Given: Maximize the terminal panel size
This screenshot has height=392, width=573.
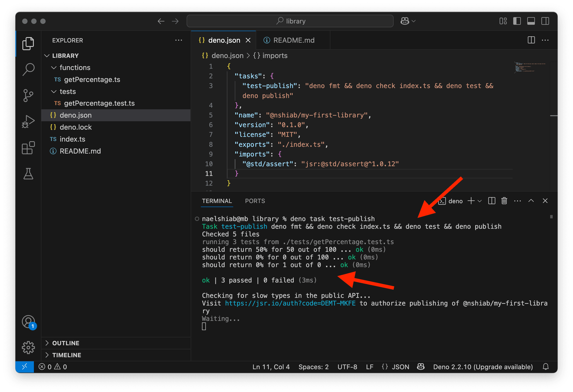Looking at the screenshot, I should tap(531, 201).
